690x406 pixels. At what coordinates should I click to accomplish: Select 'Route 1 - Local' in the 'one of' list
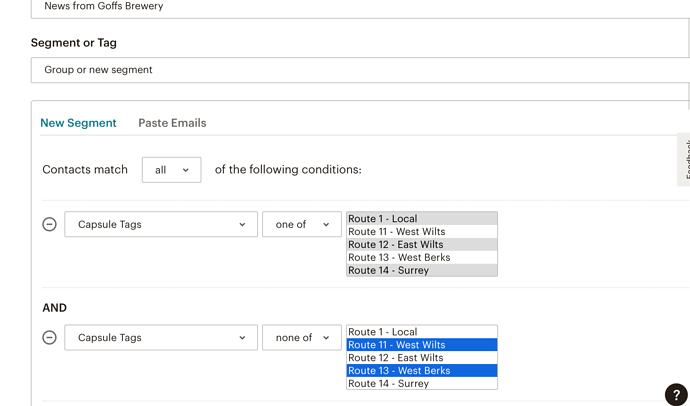422,219
